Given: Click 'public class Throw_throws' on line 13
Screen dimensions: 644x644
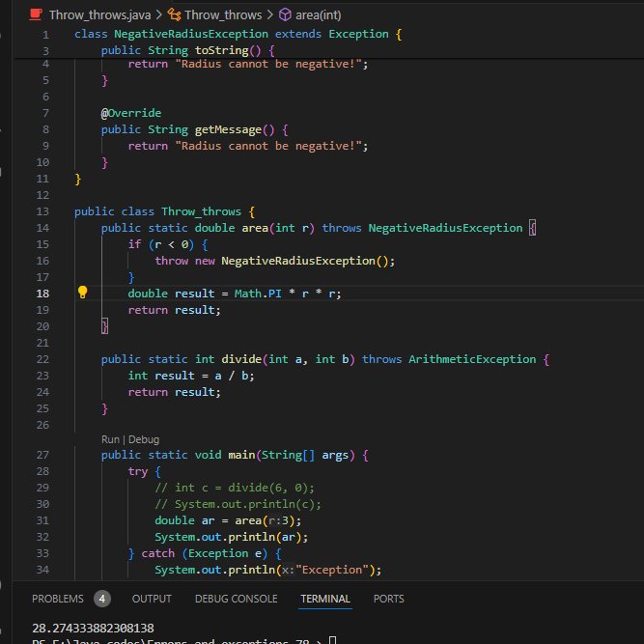Looking at the screenshot, I should click(x=157, y=211).
